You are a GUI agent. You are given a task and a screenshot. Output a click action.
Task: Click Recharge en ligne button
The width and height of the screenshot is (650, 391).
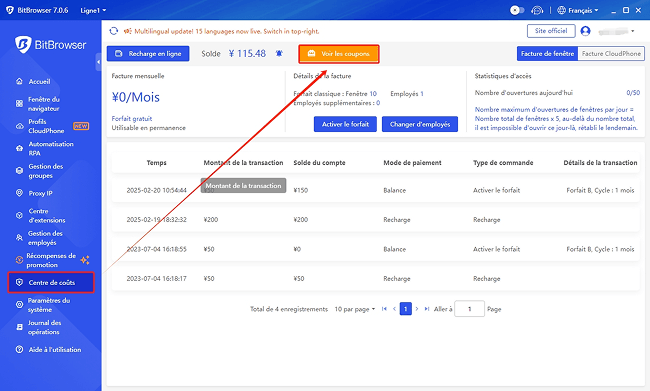point(148,53)
